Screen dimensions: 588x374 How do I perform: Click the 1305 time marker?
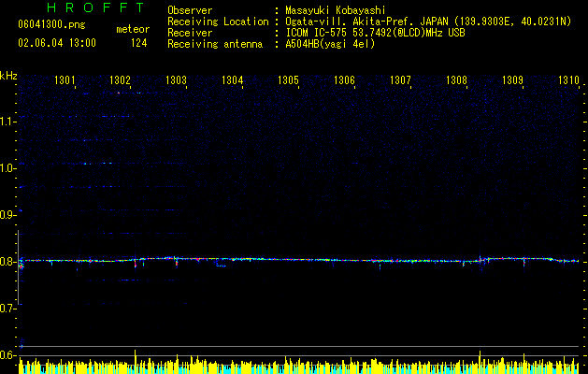pyautogui.click(x=288, y=80)
